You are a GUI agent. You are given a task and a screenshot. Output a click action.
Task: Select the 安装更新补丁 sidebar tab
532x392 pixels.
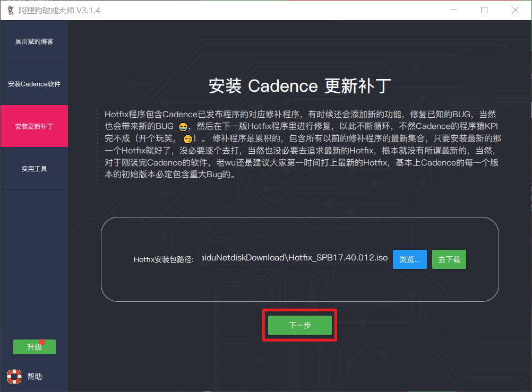pos(34,126)
